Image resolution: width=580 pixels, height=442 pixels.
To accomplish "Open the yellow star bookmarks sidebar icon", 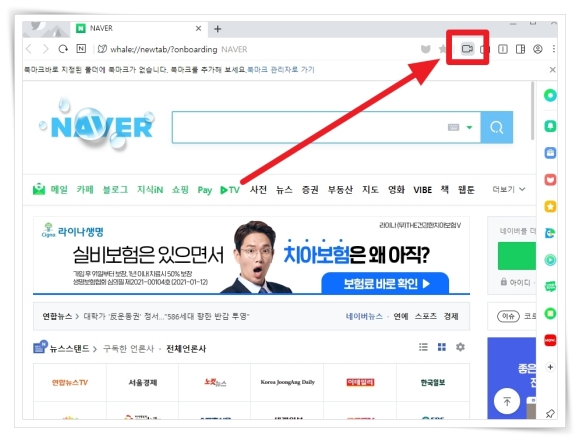I will [550, 206].
